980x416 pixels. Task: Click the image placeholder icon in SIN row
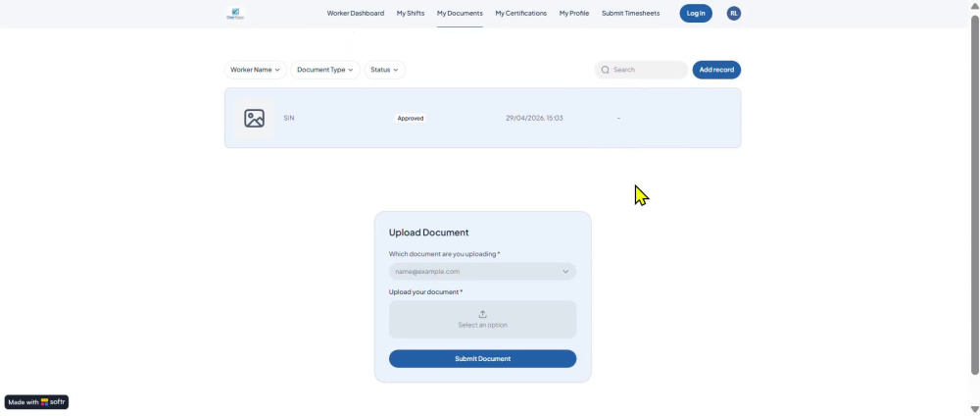click(x=255, y=119)
